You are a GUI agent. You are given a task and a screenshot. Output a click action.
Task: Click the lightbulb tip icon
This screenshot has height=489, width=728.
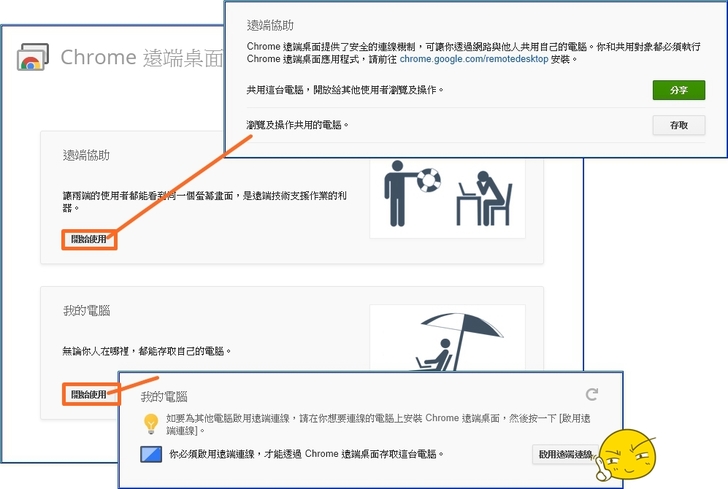151,424
